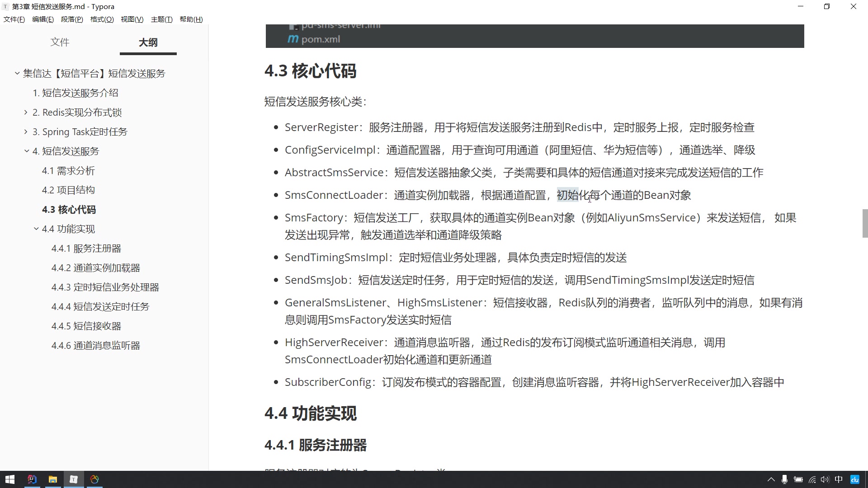Open the 段落(P) menu
Image resolution: width=868 pixels, height=488 pixels.
pyautogui.click(x=72, y=19)
